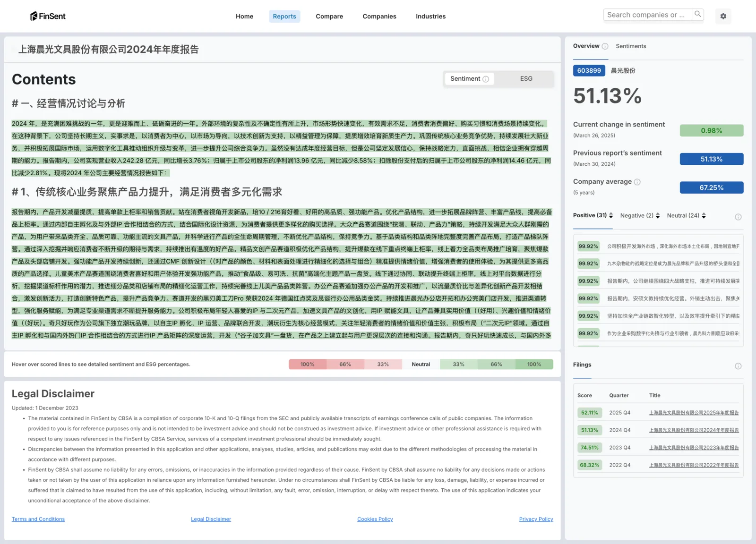Sort by Negative (2) arrows
Viewport: 756px width, 544px height.
pos(658,215)
